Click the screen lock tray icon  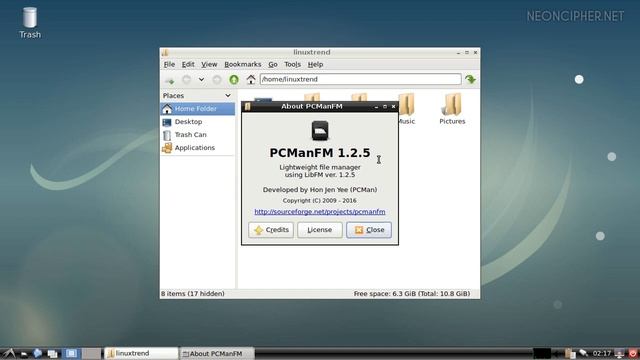point(620,353)
